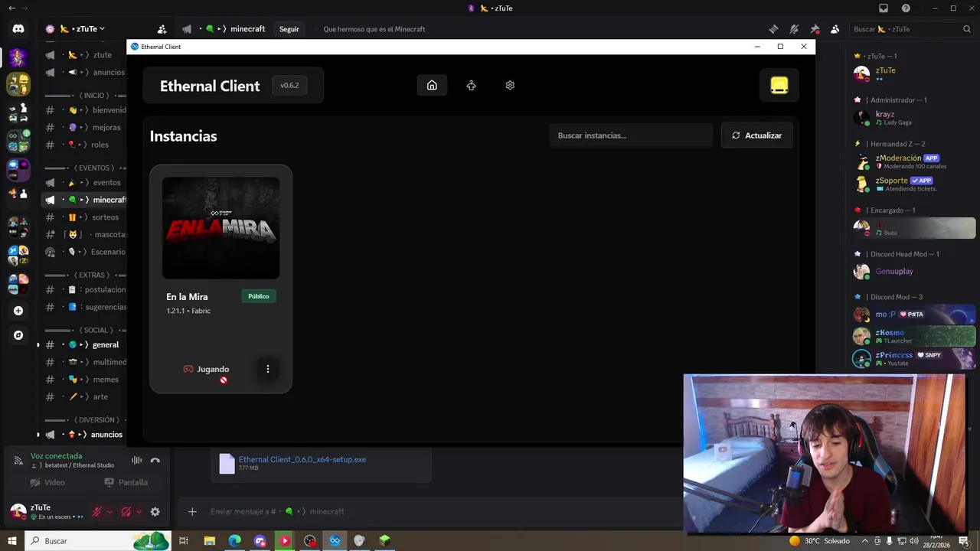Download Ethernal Client_0.6.0_x64-setup.exe link

[302, 459]
